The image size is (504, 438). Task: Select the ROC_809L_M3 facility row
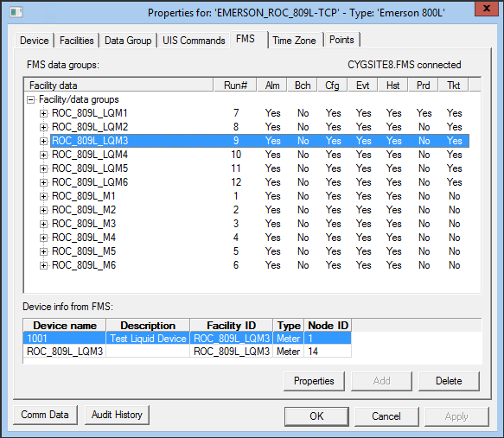click(x=259, y=224)
